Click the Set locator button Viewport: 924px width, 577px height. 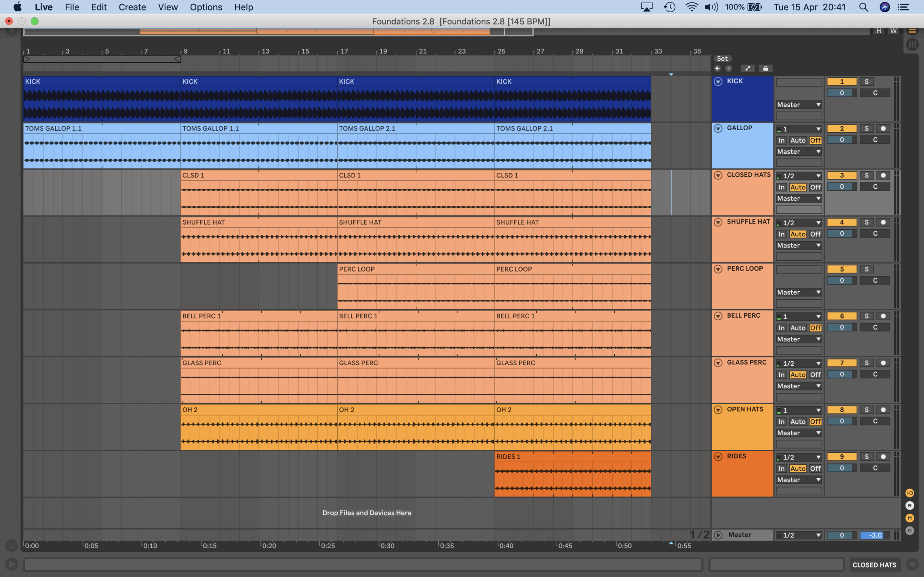(x=722, y=58)
